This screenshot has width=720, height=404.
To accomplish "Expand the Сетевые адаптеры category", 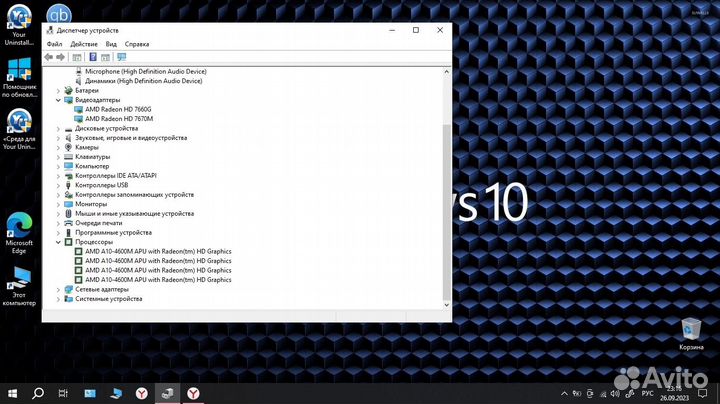I will coord(58,290).
